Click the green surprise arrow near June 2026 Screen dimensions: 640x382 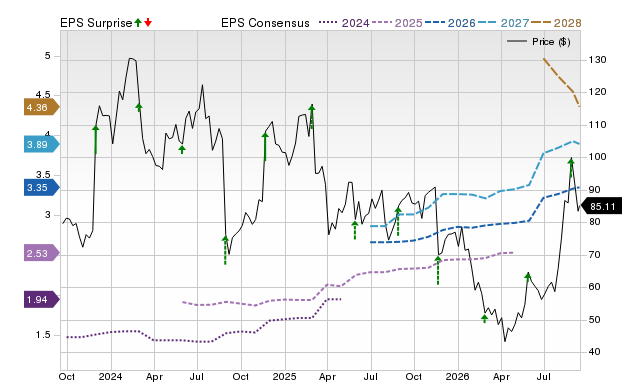click(528, 277)
